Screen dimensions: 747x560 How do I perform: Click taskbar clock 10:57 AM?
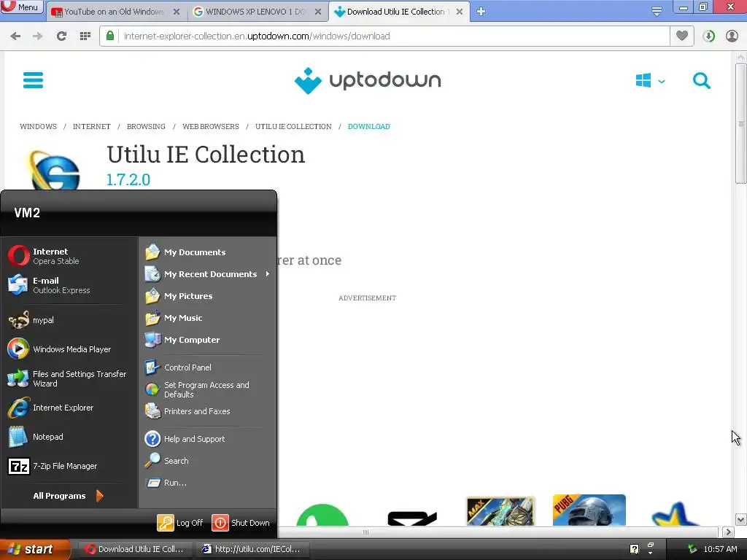tap(720, 549)
